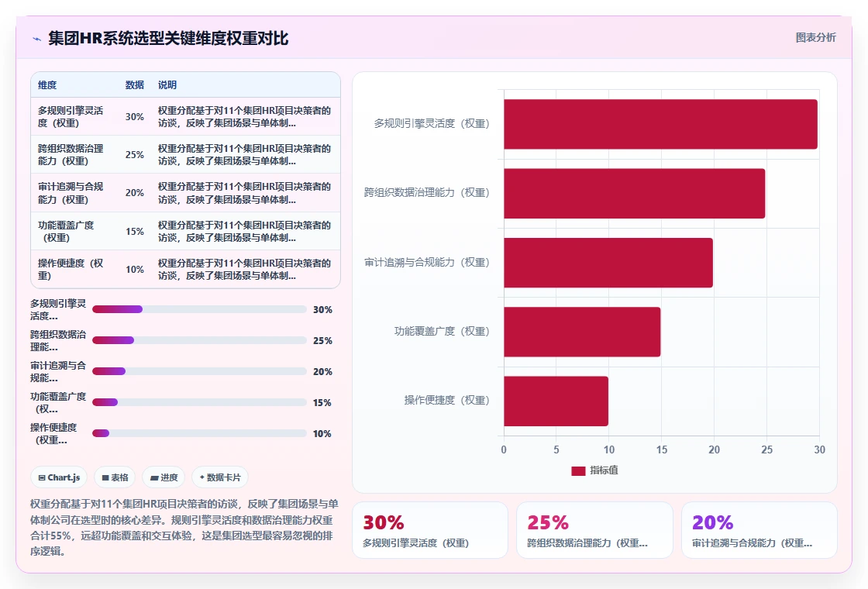Open the 30% 多规则引擎灵活度 data card
This screenshot has width=868, height=589.
pos(430,530)
